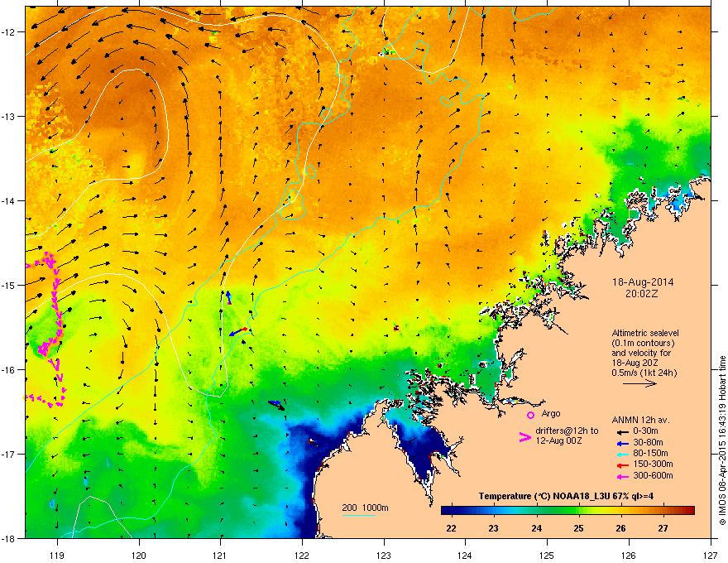The height and width of the screenshot is (563, 728).
Task: Click the temperature color bar
Action: pos(568,511)
